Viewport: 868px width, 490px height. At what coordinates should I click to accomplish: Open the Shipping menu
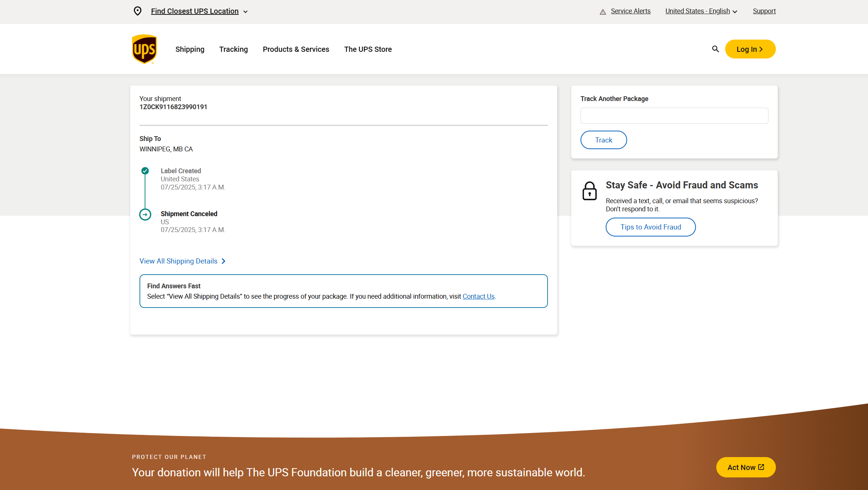coord(190,49)
